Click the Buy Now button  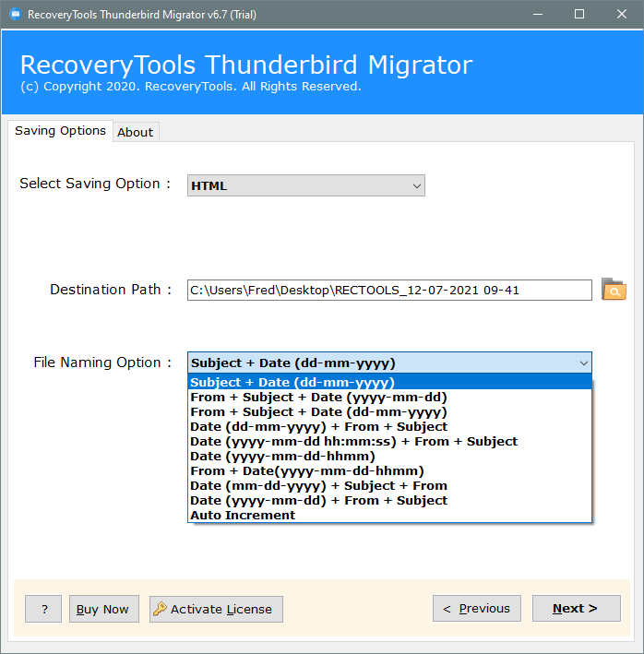pos(104,609)
